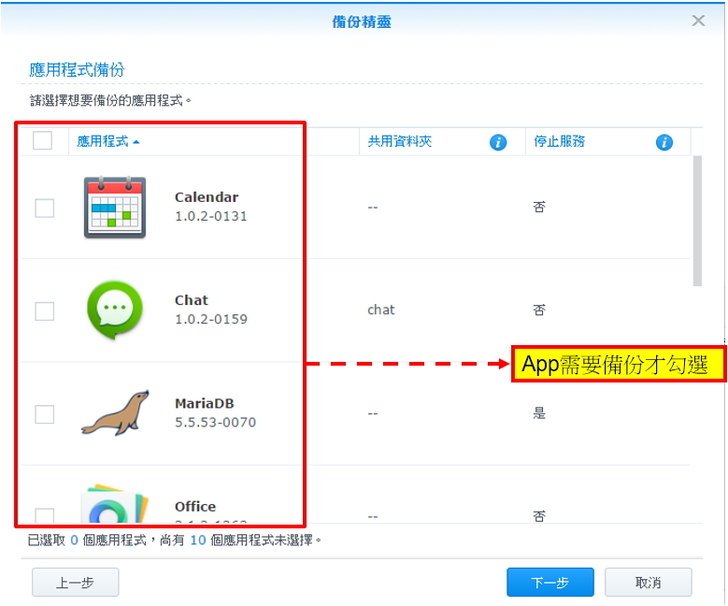The image size is (728, 606).
Task: Check the Chat application checkbox
Action: (45, 311)
